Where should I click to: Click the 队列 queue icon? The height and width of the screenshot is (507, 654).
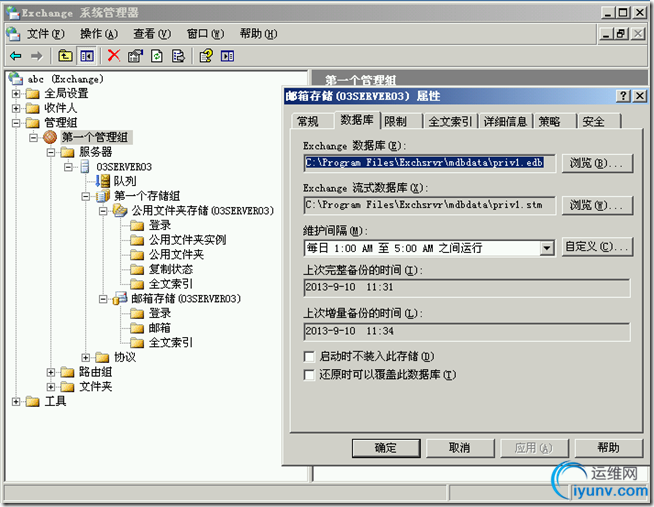tap(103, 181)
